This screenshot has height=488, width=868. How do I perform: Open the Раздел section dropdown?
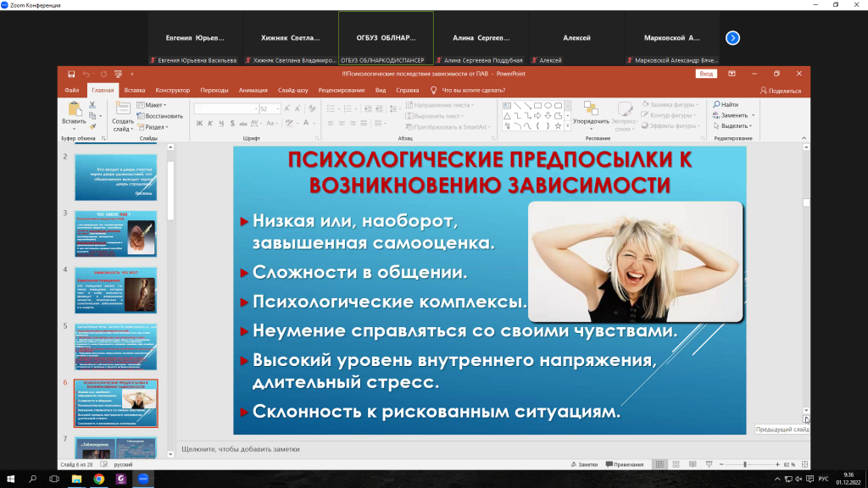(x=153, y=127)
